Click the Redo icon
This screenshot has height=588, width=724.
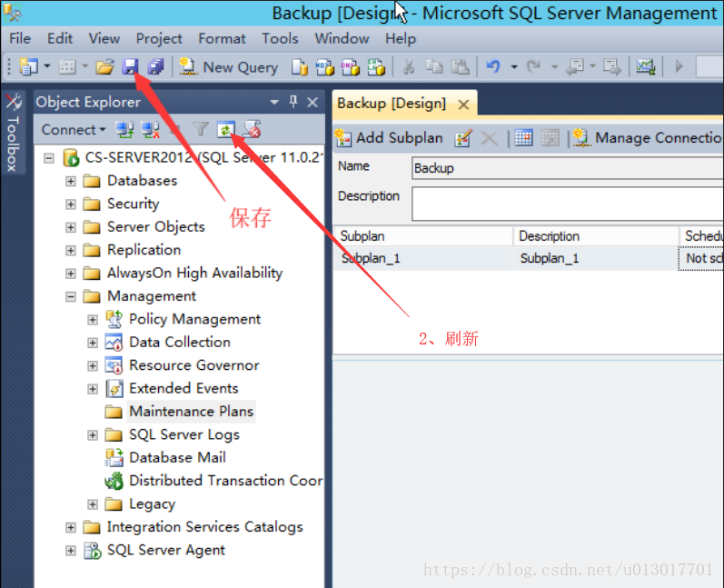[533, 67]
